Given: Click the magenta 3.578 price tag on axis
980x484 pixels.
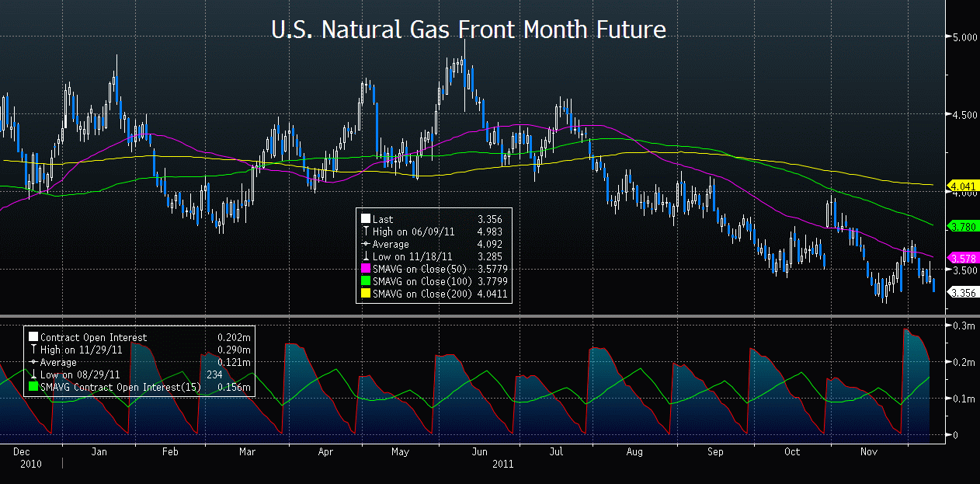Looking at the screenshot, I should click(961, 257).
